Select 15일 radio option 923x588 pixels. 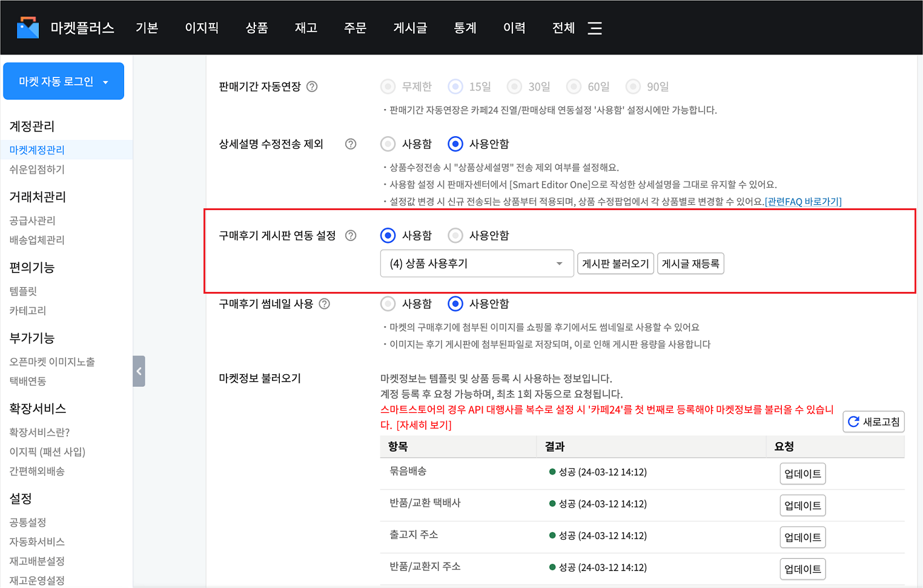(x=455, y=87)
